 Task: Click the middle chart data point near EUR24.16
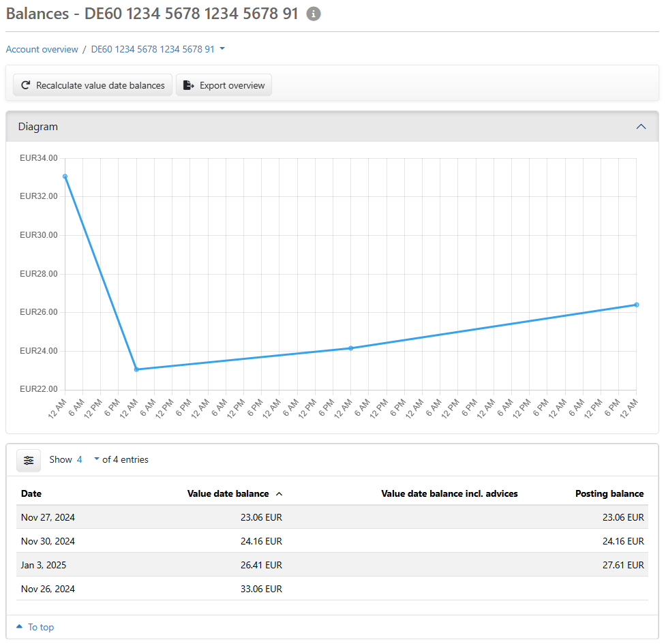[x=351, y=348]
